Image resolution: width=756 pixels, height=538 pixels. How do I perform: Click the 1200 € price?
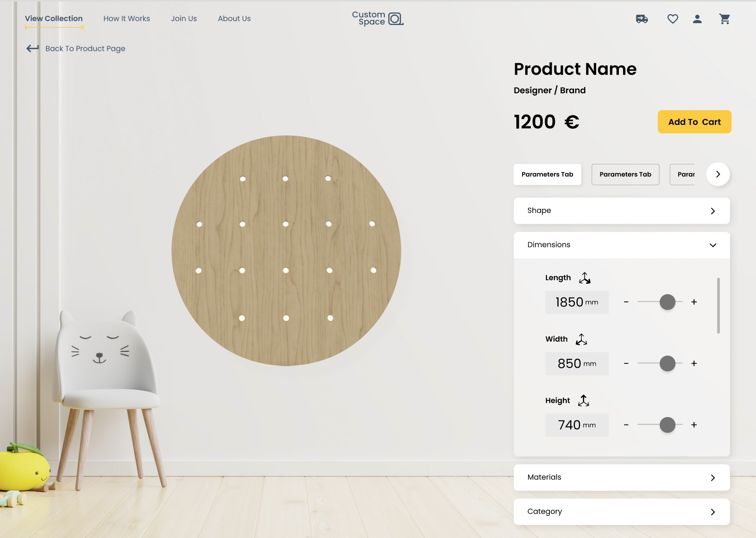547,122
